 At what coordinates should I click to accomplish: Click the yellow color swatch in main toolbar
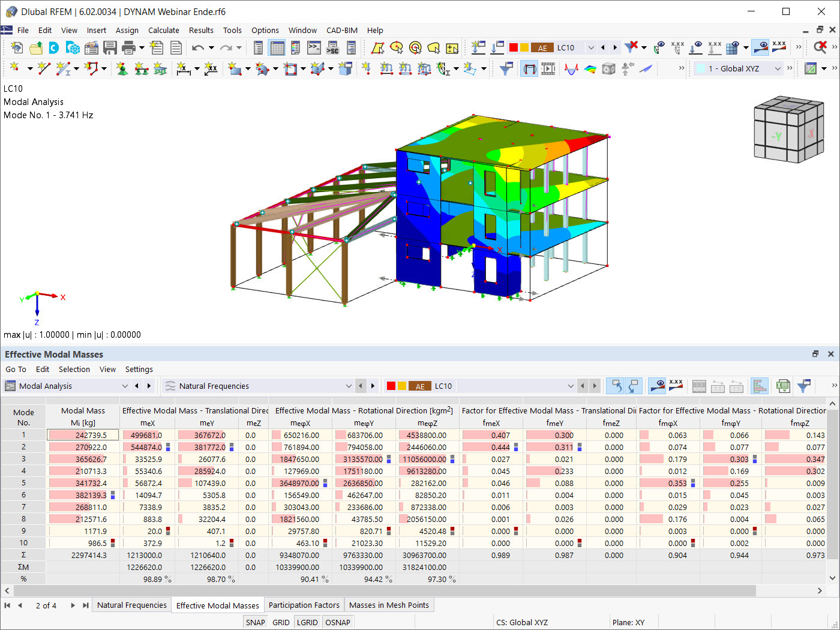(524, 47)
